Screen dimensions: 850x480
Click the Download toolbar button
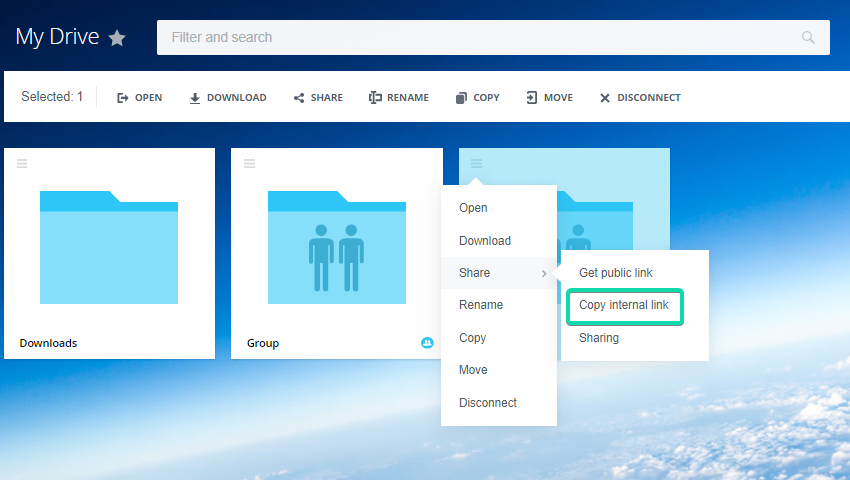tap(228, 98)
